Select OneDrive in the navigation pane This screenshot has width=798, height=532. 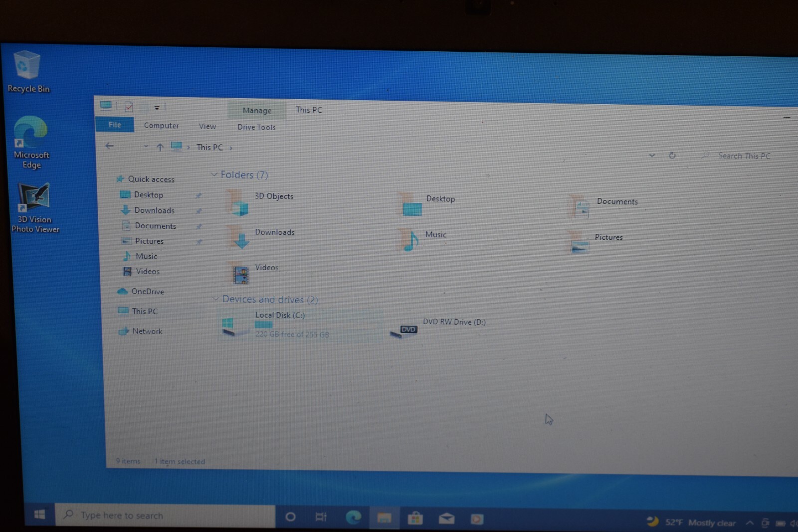click(x=147, y=291)
